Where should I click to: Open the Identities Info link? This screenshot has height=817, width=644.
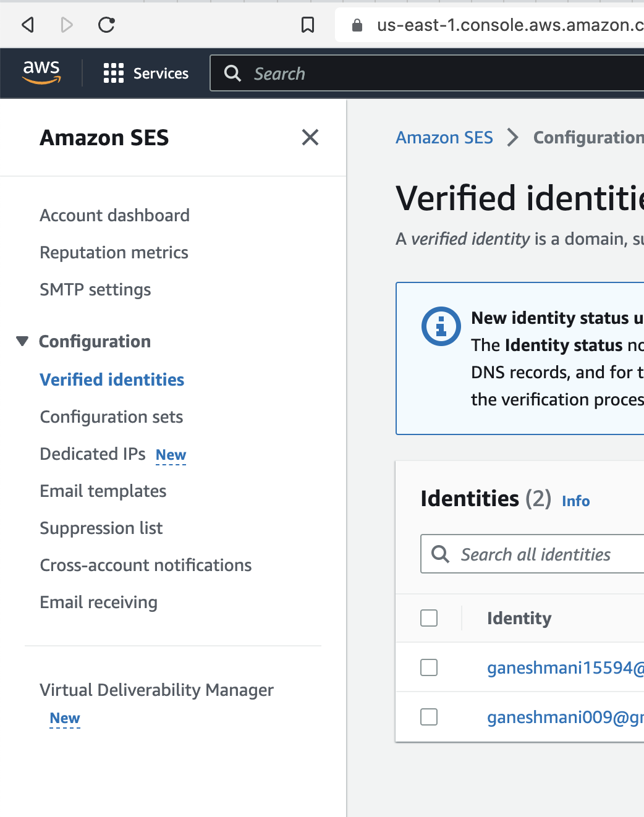pos(575,501)
